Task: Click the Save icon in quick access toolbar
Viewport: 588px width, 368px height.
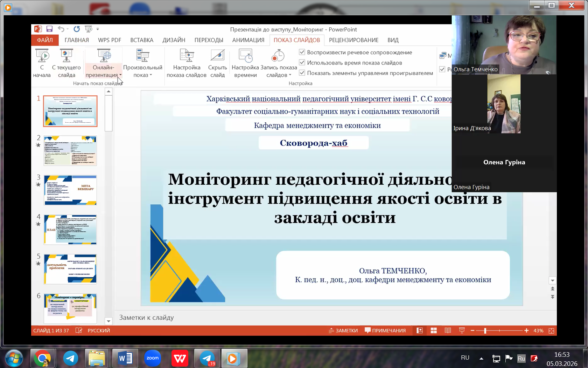Action: pyautogui.click(x=49, y=29)
